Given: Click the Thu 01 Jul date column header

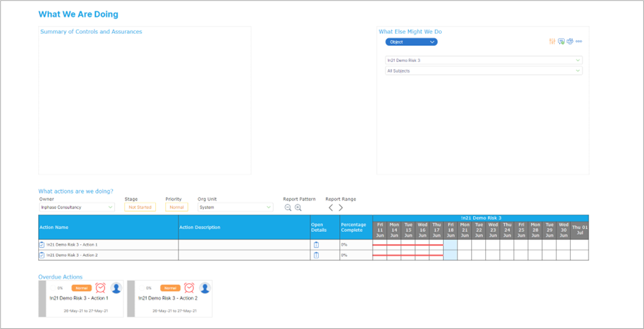Looking at the screenshot, I should (x=580, y=230).
